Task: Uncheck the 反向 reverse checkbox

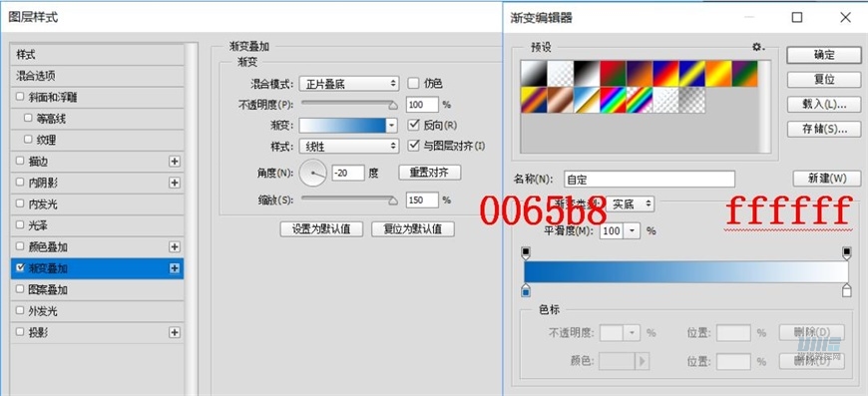Action: point(413,125)
